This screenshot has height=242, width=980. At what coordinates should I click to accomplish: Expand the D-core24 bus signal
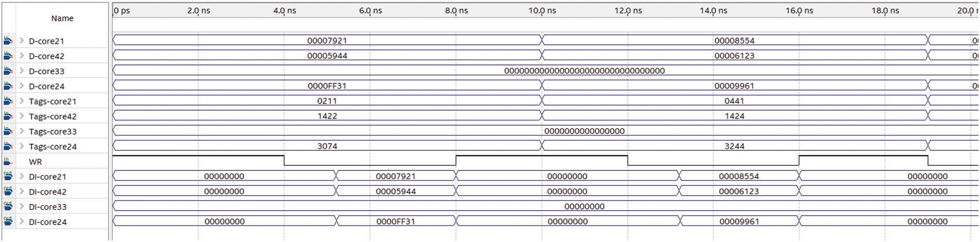tap(22, 86)
